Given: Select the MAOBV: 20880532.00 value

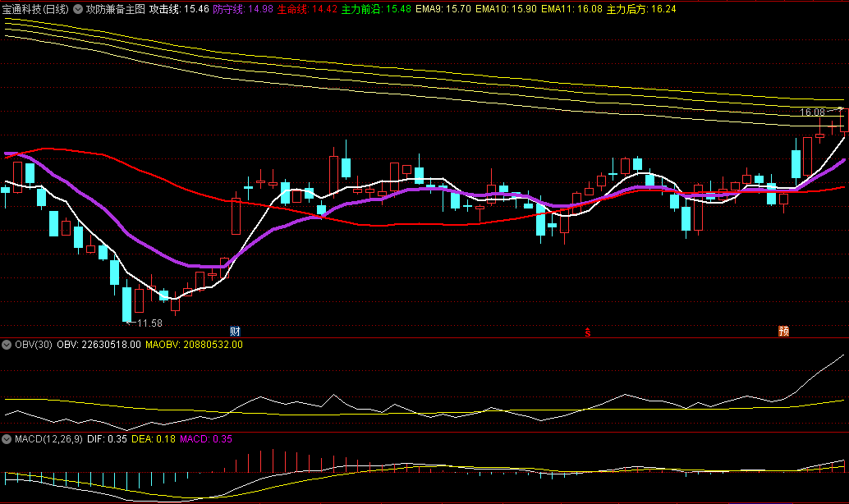Looking at the screenshot, I should click(194, 345).
